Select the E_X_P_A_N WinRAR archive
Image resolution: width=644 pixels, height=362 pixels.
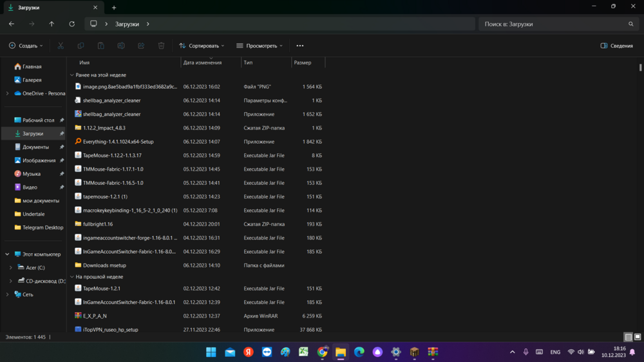click(x=95, y=316)
